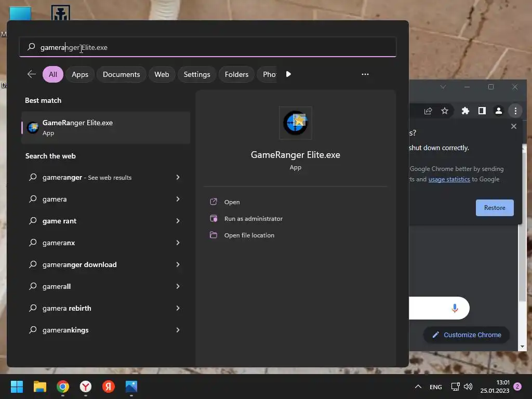This screenshot has height=399, width=532.
Task: Open Chrome extensions puzzle icon
Action: (465, 111)
